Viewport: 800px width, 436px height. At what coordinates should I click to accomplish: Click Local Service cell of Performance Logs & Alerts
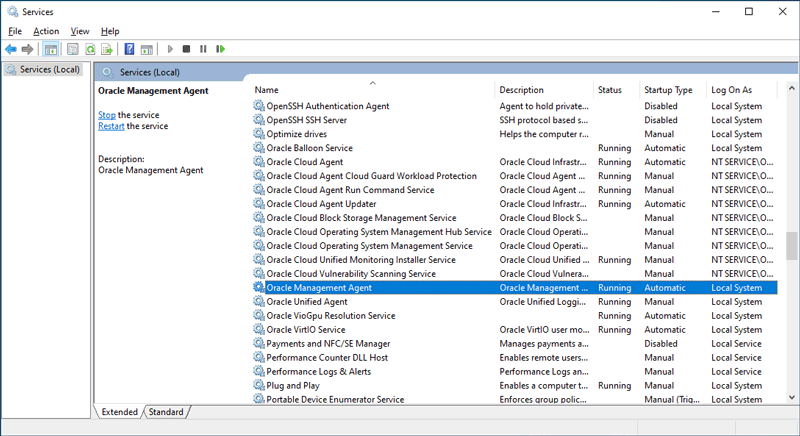click(736, 371)
